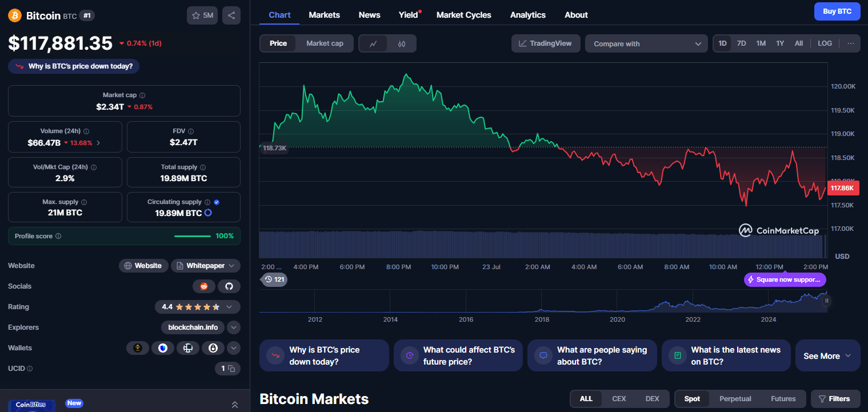Expand more wallets chevron
This screenshot has width=868, height=412.
234,348
